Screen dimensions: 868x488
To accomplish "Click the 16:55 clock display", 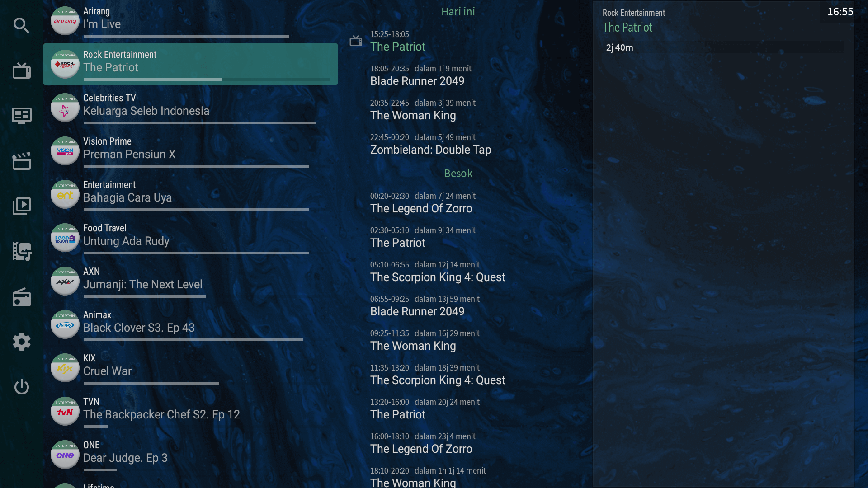I will (840, 12).
